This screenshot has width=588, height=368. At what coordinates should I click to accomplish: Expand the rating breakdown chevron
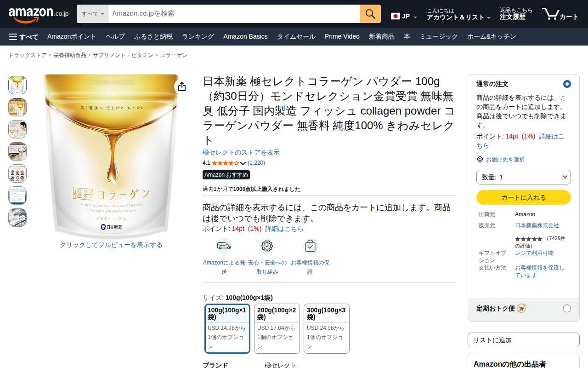click(243, 163)
